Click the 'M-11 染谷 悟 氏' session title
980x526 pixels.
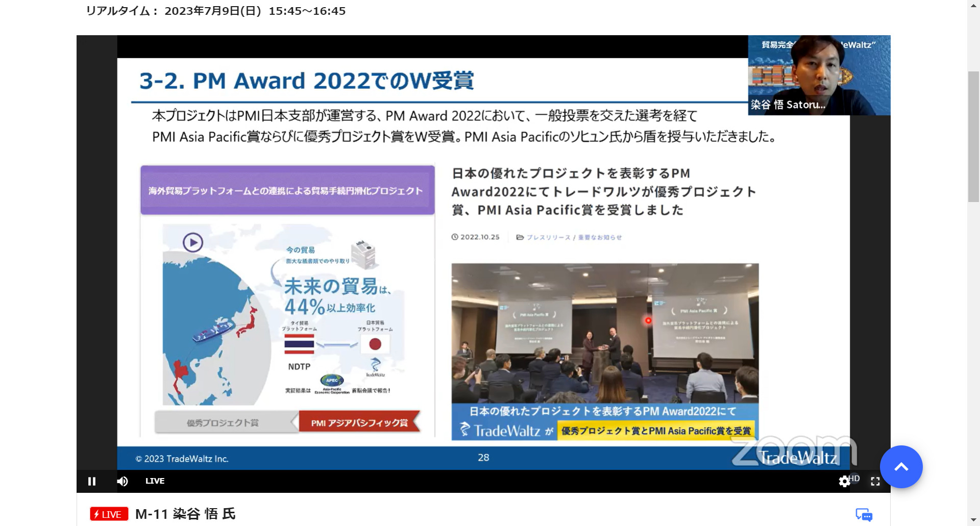[x=185, y=514]
